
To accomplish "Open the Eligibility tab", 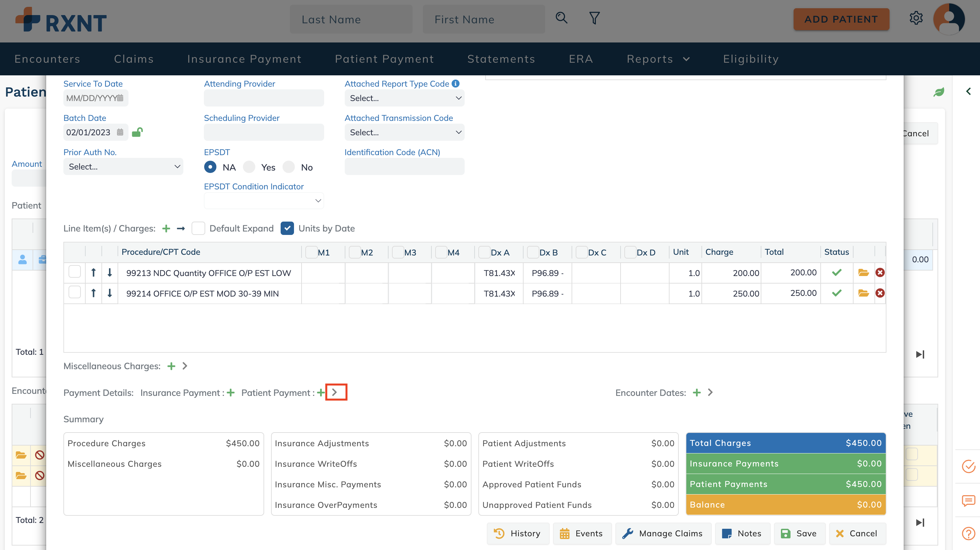I will point(751,59).
